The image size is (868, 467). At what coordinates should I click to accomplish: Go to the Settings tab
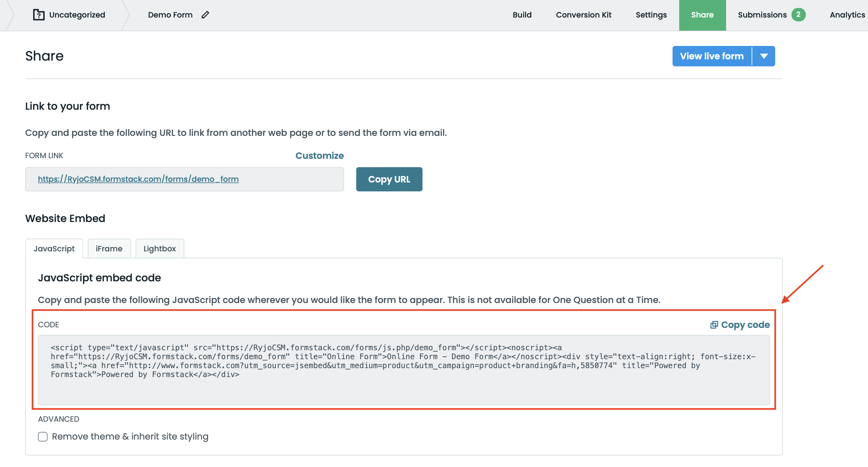pos(651,15)
